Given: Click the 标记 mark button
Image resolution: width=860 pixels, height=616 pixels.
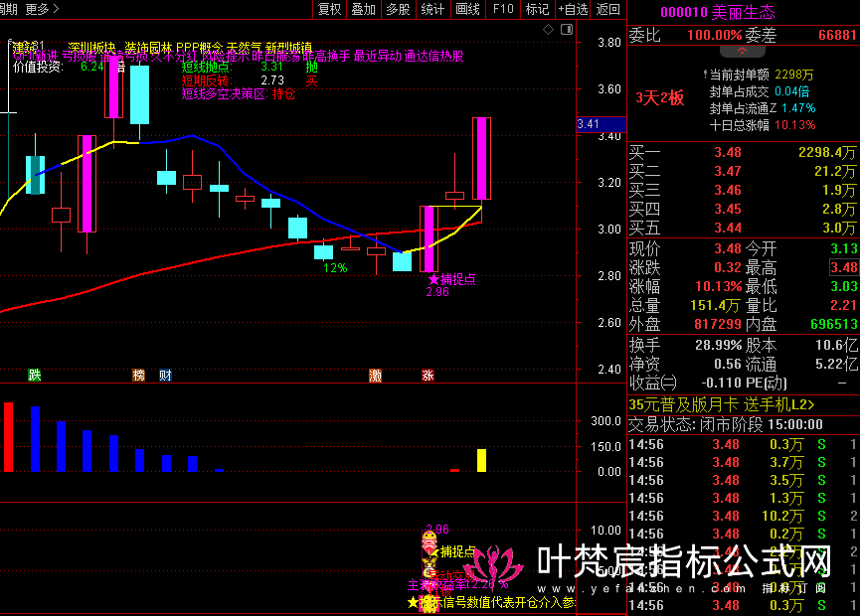Looking at the screenshot, I should coord(537,9).
